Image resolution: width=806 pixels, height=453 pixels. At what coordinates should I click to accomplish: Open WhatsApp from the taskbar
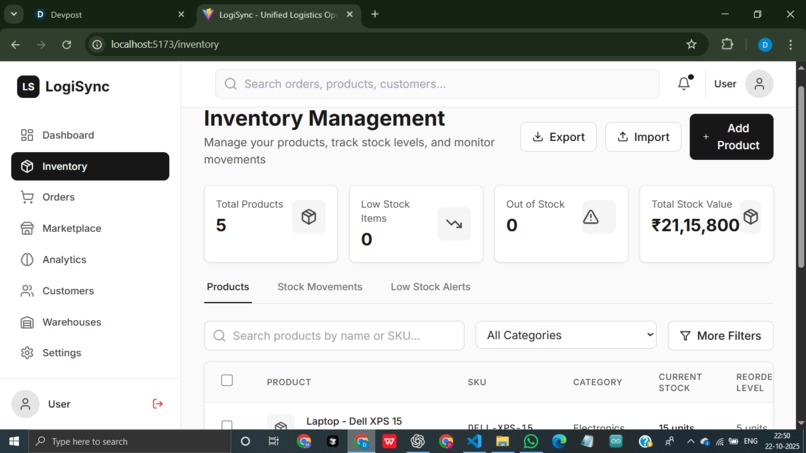(x=530, y=441)
